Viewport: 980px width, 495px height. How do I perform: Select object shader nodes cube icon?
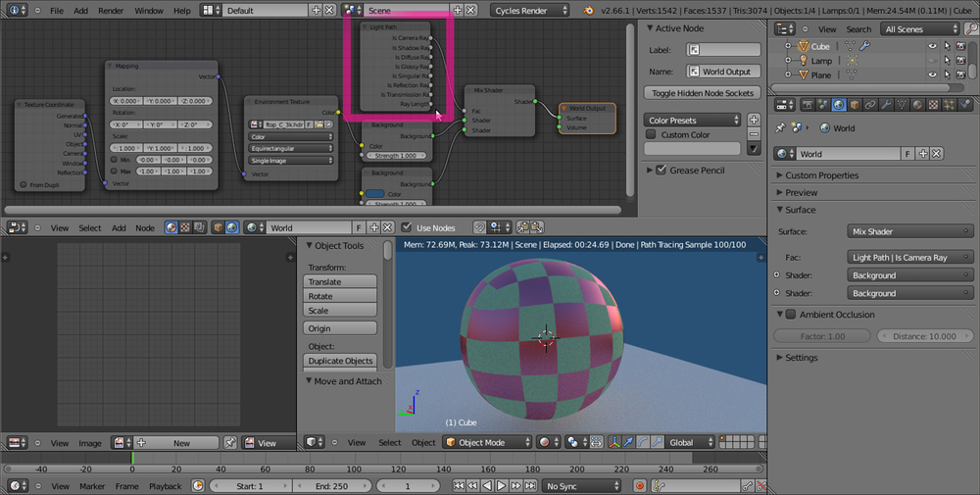(x=219, y=227)
